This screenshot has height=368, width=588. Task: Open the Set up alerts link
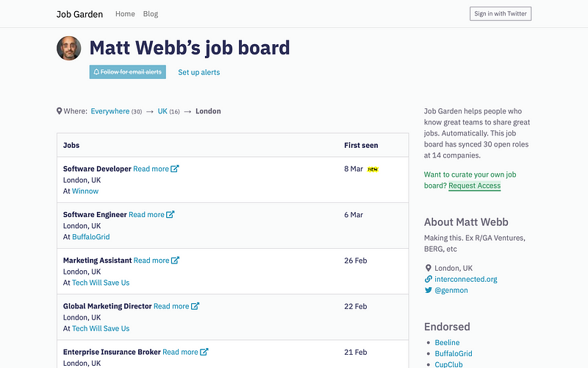click(198, 72)
